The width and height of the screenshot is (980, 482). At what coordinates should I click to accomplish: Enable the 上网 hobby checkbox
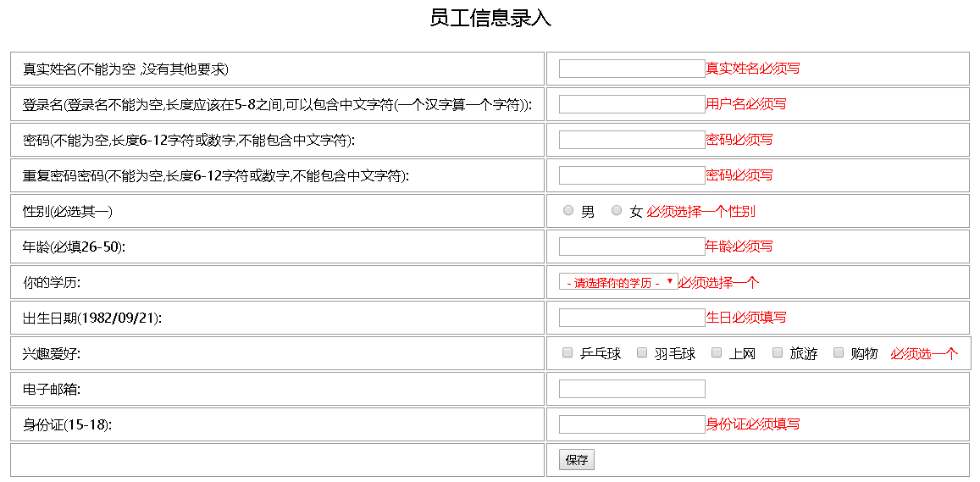(x=717, y=353)
